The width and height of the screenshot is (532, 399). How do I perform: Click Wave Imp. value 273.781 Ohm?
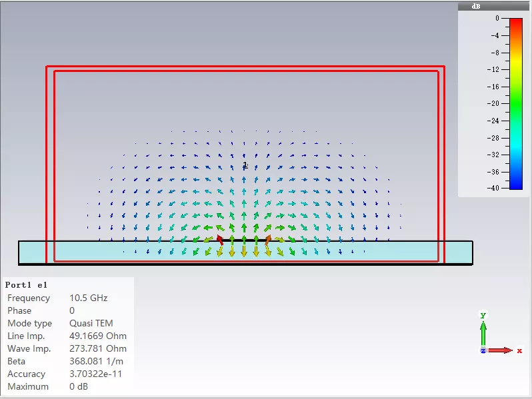(x=98, y=348)
